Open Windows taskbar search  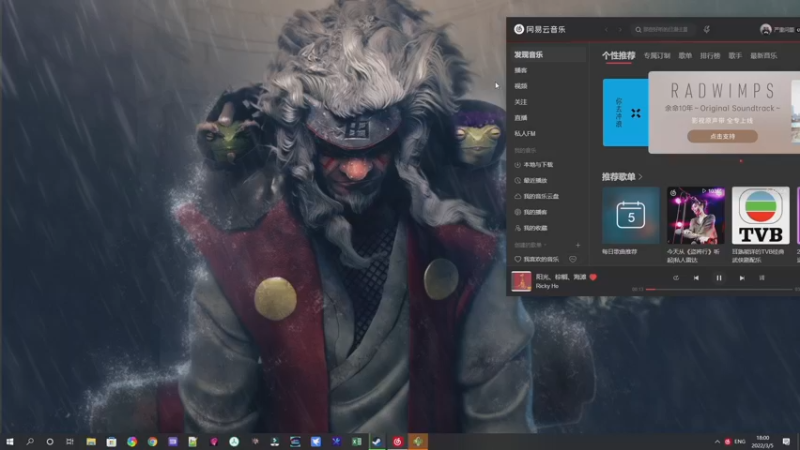[x=30, y=442]
